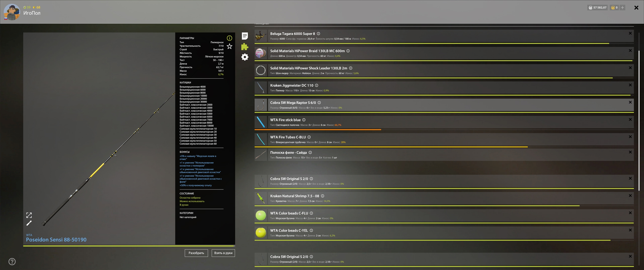Viewport: 644px width, 270px height.
Task: Select the green C-FLU bead thumbnail
Action: 261,216
